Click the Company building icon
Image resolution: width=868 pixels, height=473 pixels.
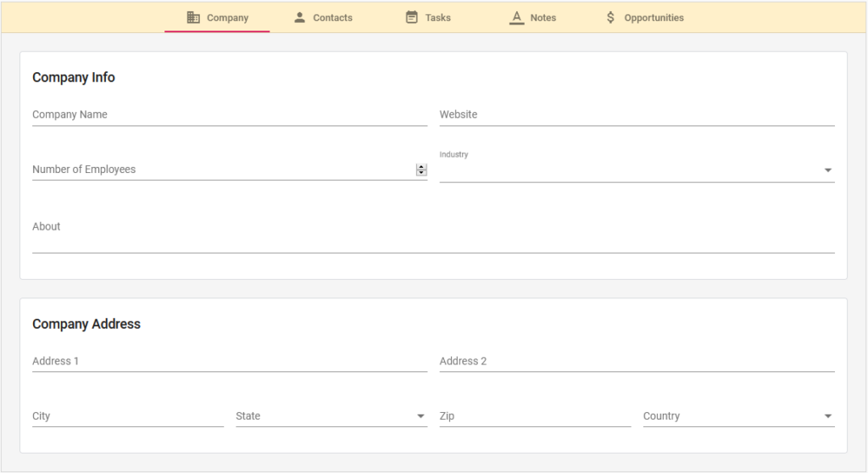click(193, 17)
